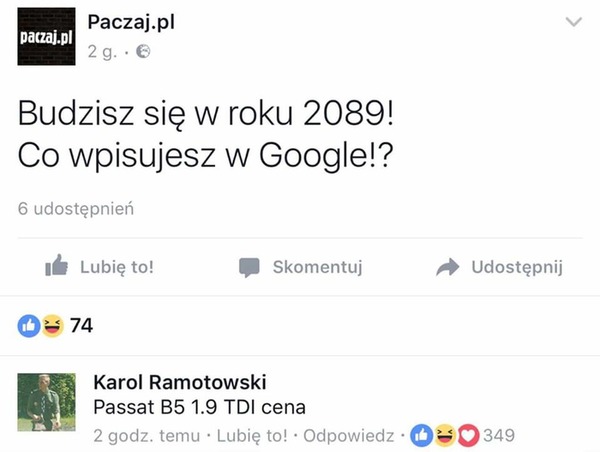
Task: Click the laughing reaction on the post
Action: tap(52, 326)
